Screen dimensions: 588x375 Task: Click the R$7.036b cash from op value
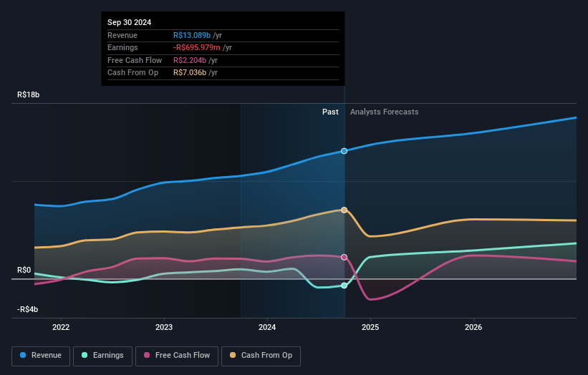(x=190, y=73)
